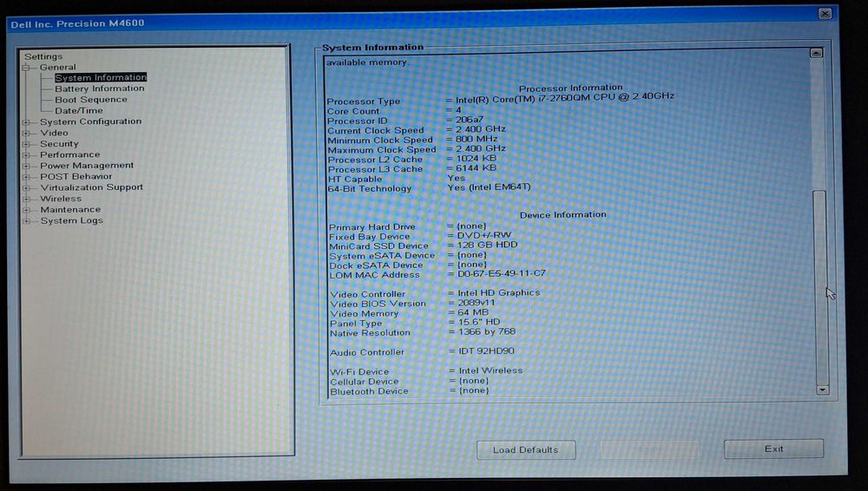Expand the POST Behavior node
The width and height of the screenshot is (868, 491).
[x=25, y=177]
